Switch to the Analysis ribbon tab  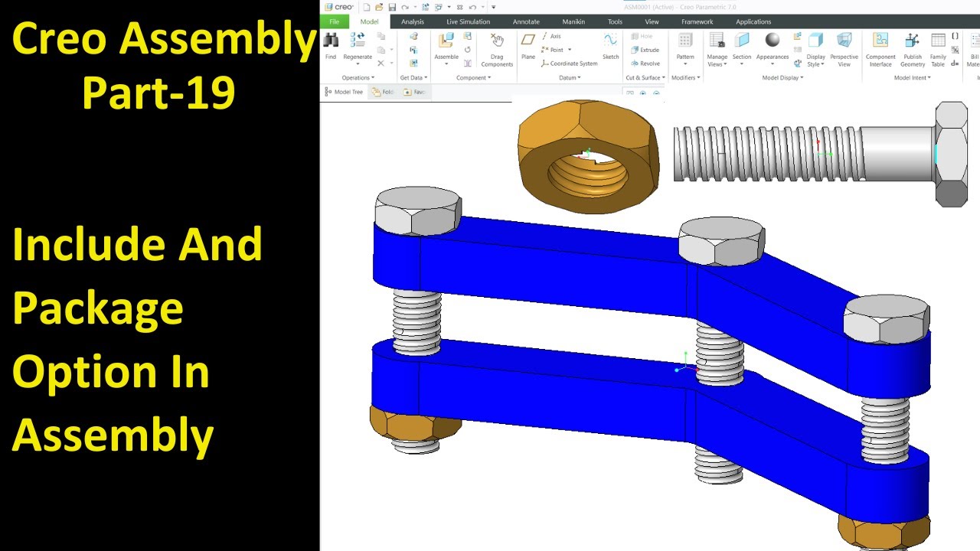(x=413, y=21)
